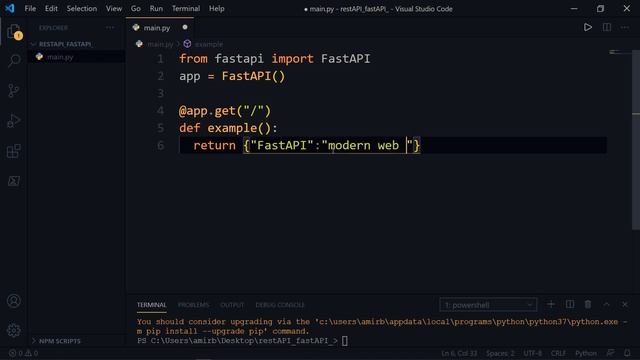Close main.py tab via unsaved dot
Screen dimensions: 640x360
pos(185,27)
